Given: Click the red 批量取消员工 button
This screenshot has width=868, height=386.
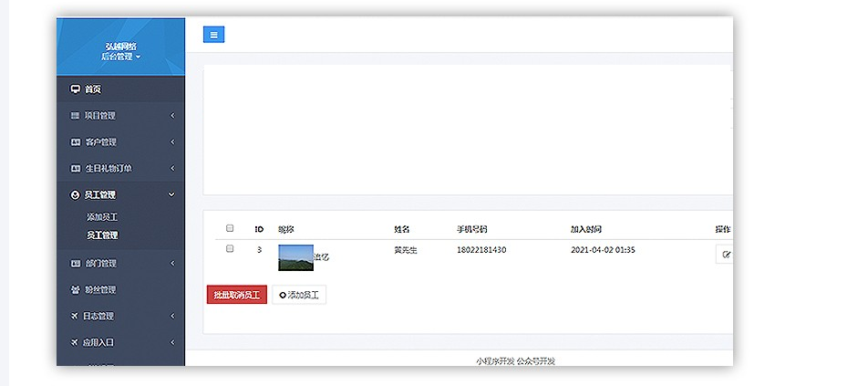Looking at the screenshot, I should [237, 295].
